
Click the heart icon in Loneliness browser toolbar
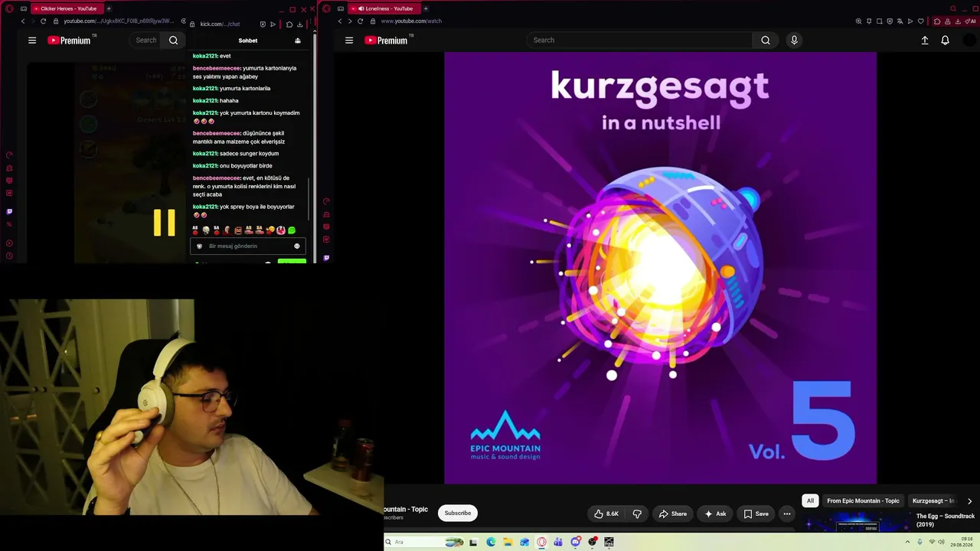pyautogui.click(x=921, y=21)
